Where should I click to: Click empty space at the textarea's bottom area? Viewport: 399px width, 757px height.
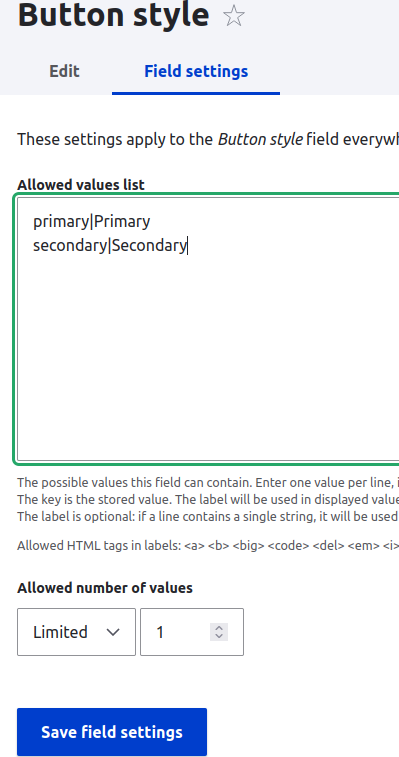click(x=208, y=425)
